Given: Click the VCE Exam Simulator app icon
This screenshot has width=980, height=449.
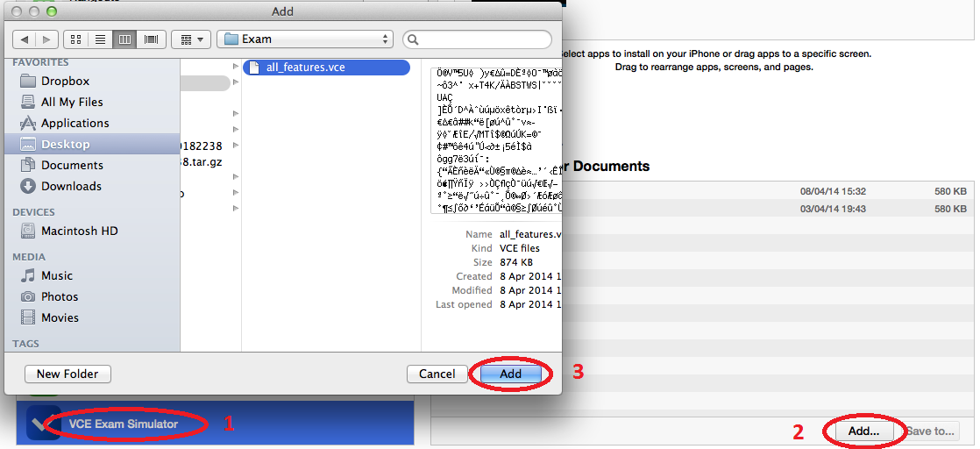Looking at the screenshot, I should pyautogui.click(x=43, y=424).
